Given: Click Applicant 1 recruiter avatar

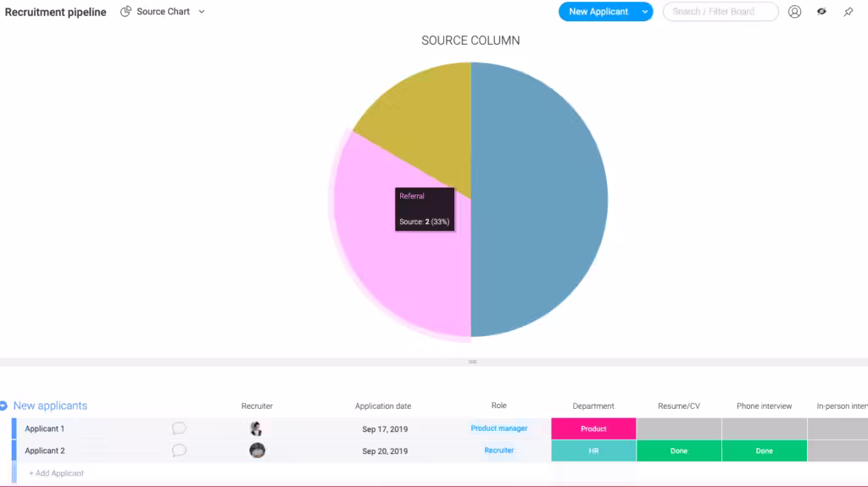Looking at the screenshot, I should (x=257, y=428).
